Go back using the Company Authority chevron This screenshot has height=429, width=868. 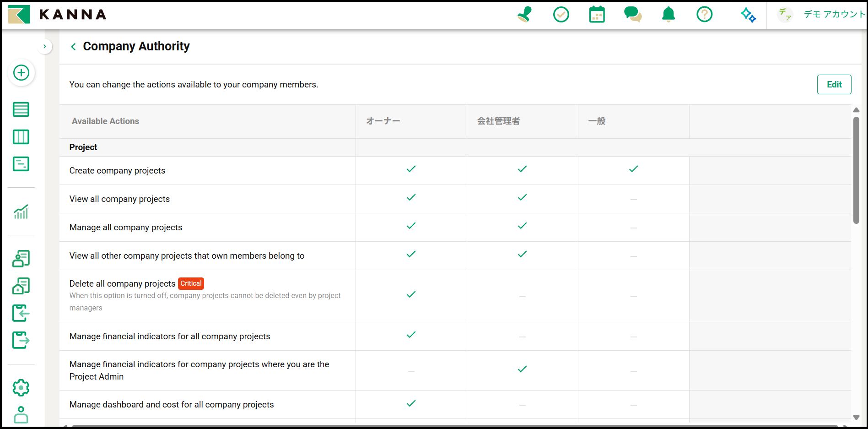click(x=73, y=47)
